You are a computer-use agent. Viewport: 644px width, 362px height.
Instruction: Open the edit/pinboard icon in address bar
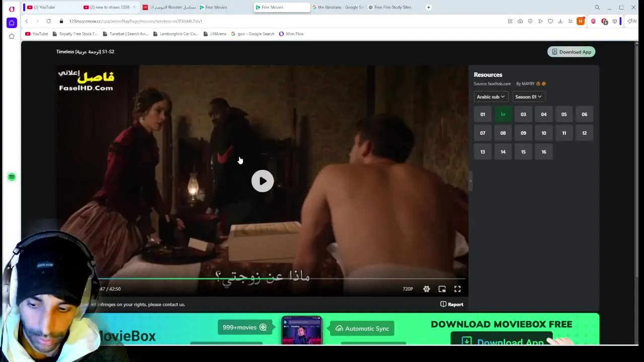click(x=510, y=21)
